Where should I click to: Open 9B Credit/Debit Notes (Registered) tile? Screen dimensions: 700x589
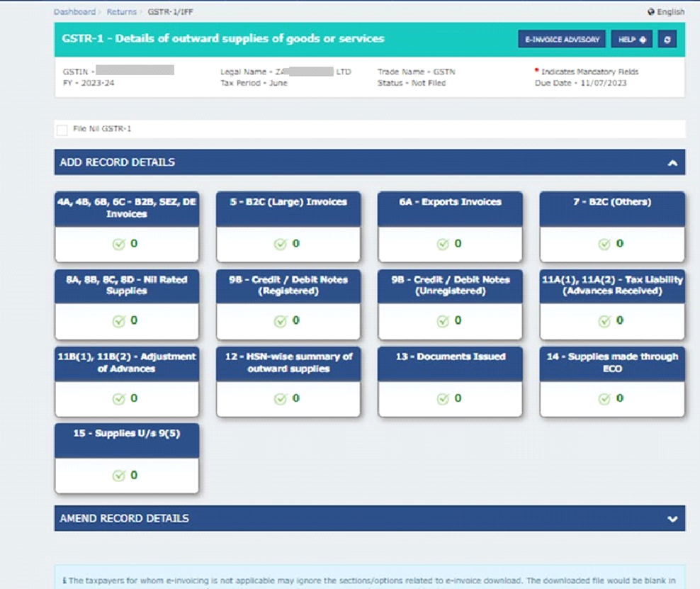click(x=288, y=286)
